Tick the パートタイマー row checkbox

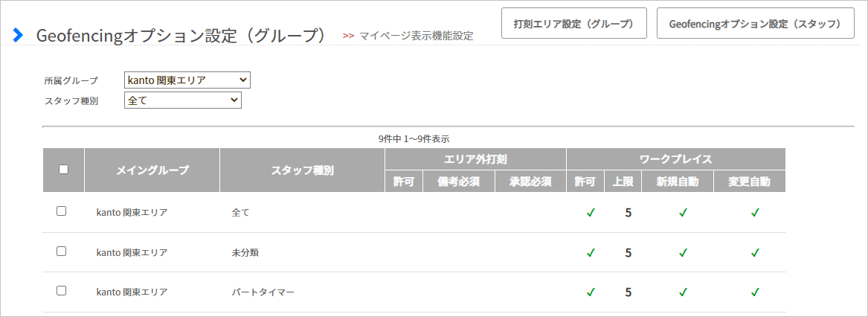pyautogui.click(x=62, y=290)
